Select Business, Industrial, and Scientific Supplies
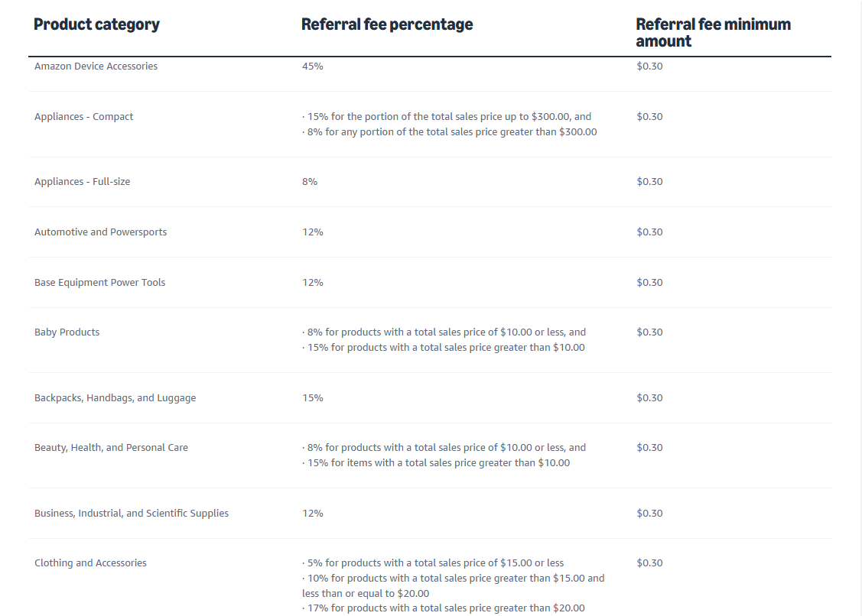The image size is (862, 616). [132, 514]
